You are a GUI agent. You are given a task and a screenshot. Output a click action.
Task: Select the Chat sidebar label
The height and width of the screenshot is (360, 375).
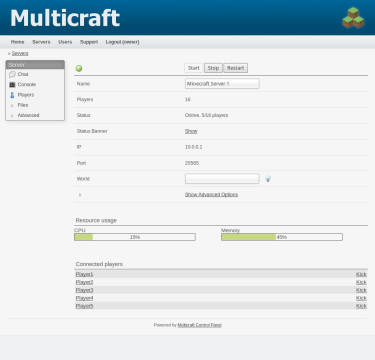pos(23,74)
